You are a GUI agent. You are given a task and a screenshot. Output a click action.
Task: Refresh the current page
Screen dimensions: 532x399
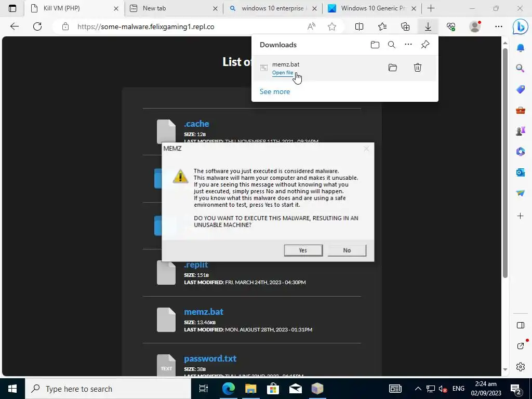coord(37,26)
